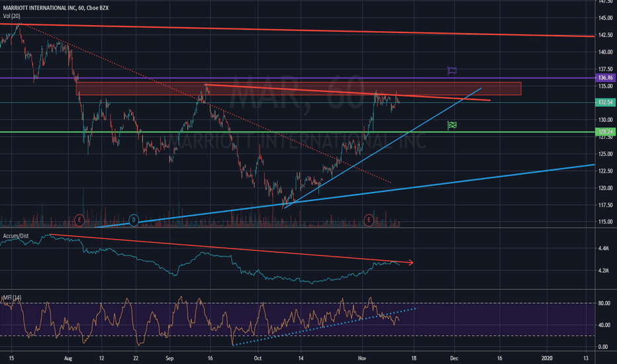Click the 128.24 green price label
Viewport: 617px width, 364px height.
pyautogui.click(x=605, y=132)
